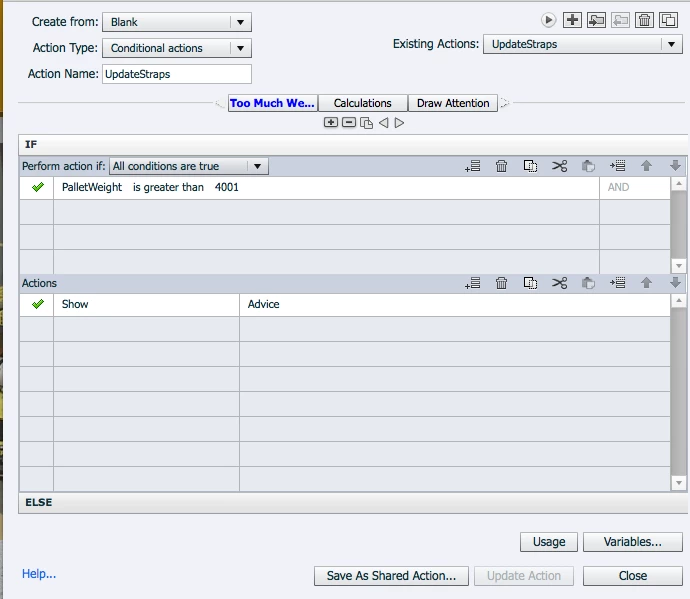Viewport: 690px width, 599px height.
Task: Click the 4001 condition value
Action: [227, 187]
